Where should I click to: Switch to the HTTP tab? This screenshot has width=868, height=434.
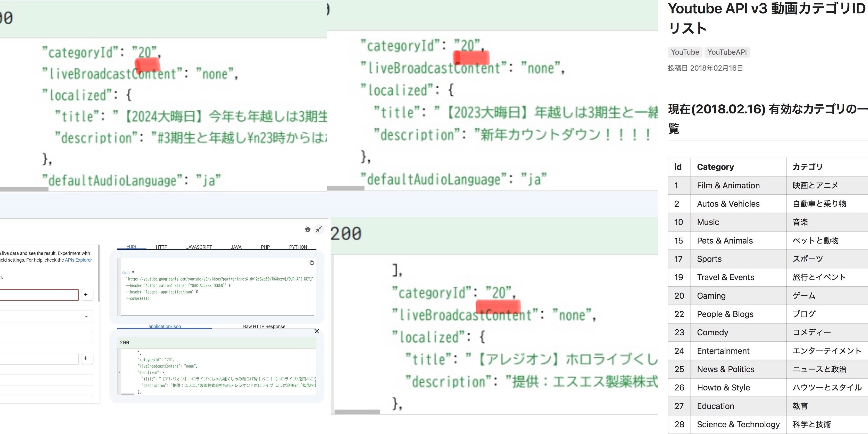pyautogui.click(x=161, y=247)
